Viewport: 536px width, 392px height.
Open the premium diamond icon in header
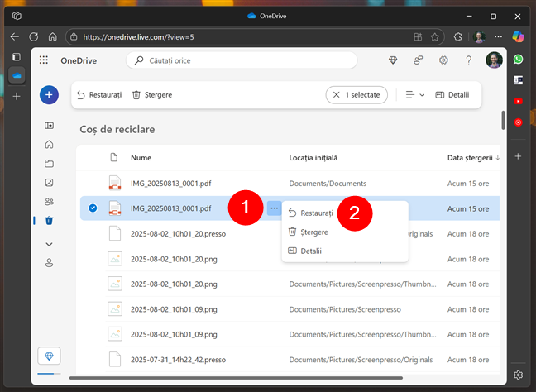[393, 60]
